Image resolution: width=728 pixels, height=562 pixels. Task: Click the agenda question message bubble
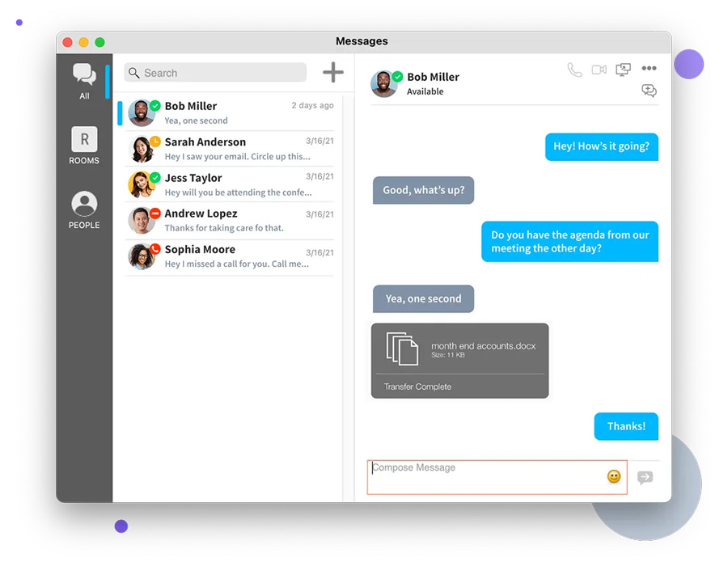click(569, 241)
